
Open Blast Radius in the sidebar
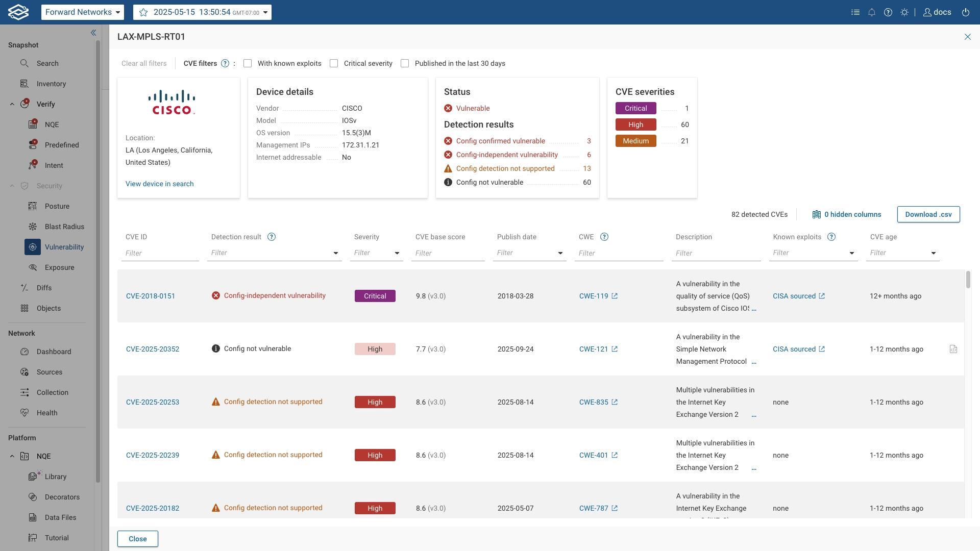tap(64, 227)
